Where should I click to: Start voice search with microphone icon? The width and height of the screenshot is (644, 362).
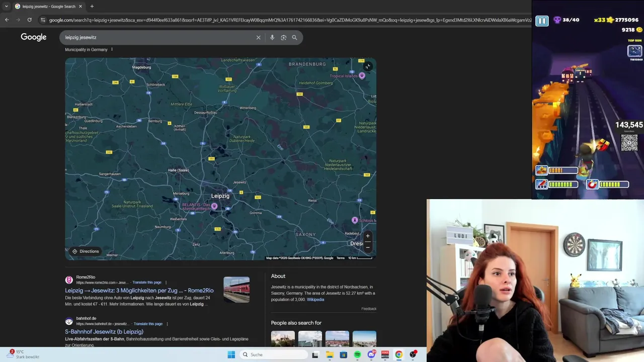272,37
